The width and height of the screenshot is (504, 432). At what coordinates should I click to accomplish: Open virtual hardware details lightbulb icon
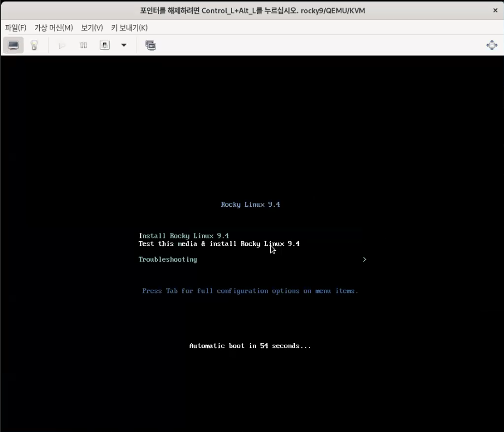pyautogui.click(x=34, y=45)
